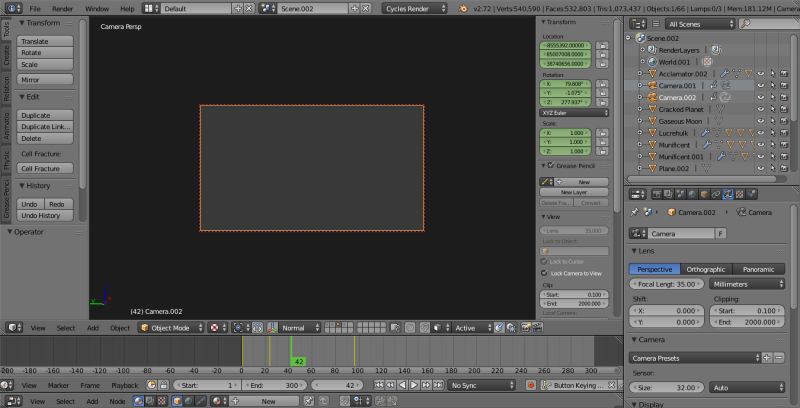Open the Render properties tab icon
Screen dimensions: 800x408
(x=657, y=194)
